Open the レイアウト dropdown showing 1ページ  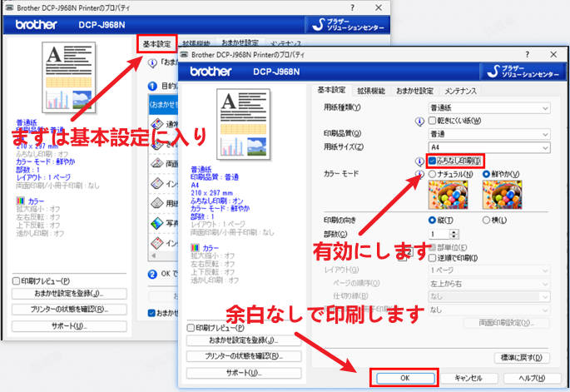[x=489, y=270]
